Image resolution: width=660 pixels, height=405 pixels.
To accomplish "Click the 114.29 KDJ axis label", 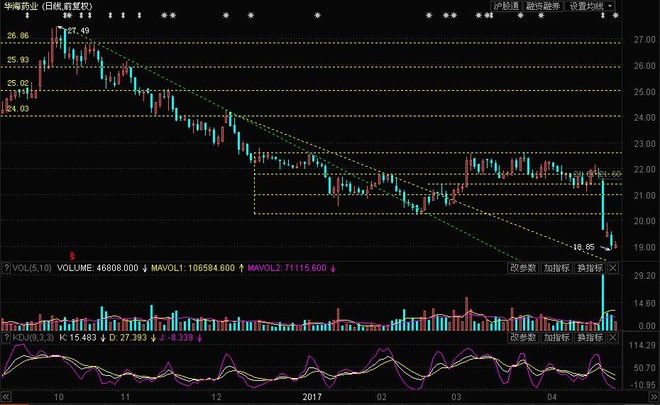I will coord(642,346).
